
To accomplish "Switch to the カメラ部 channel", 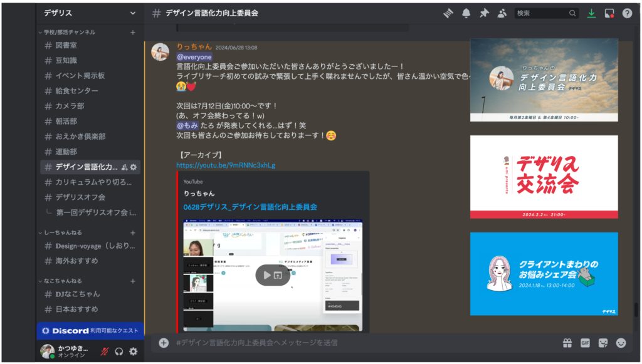I will 69,106.
